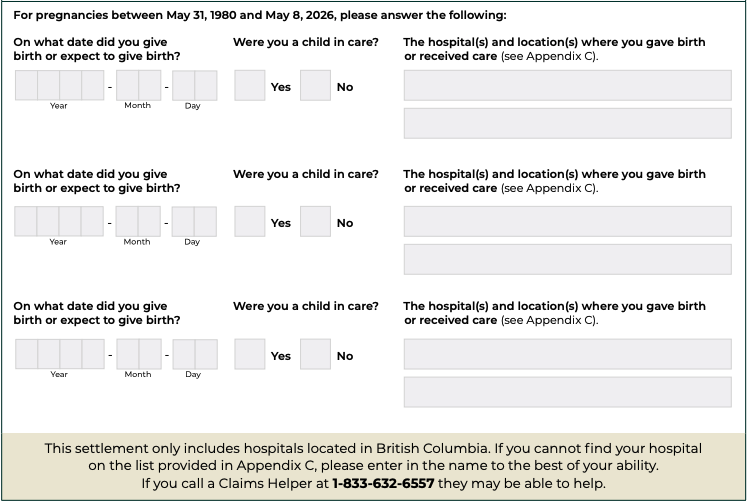Screen dimensions: 747x502
Task: Click first Year digit box of first birth date
Action: pyautogui.click(x=26, y=85)
